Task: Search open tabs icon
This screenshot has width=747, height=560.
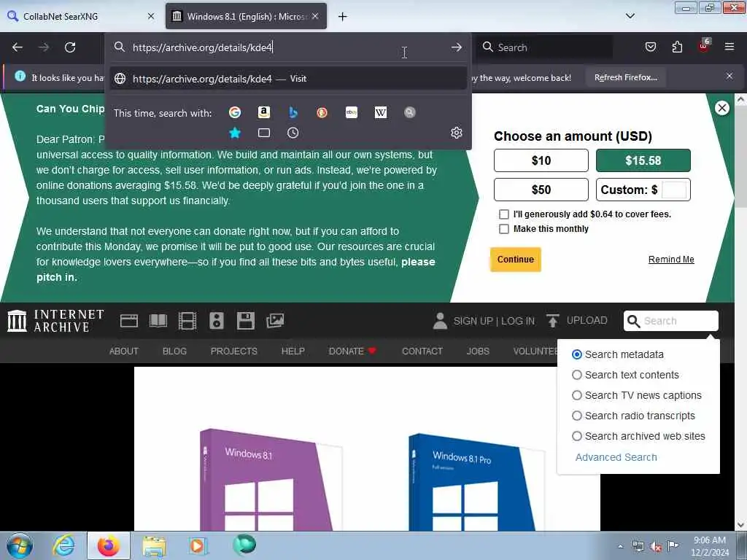Action: (x=264, y=133)
